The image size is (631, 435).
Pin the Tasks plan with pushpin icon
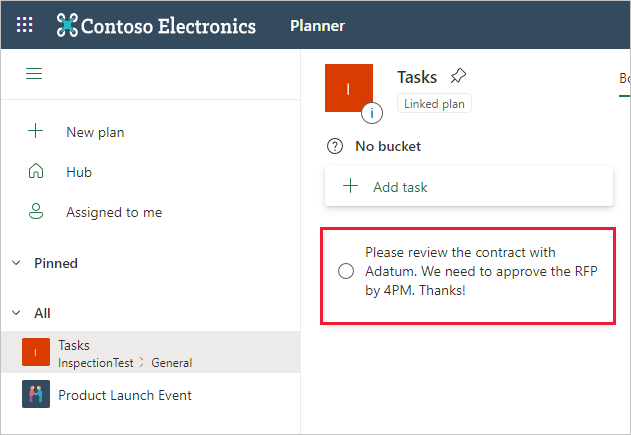point(458,76)
